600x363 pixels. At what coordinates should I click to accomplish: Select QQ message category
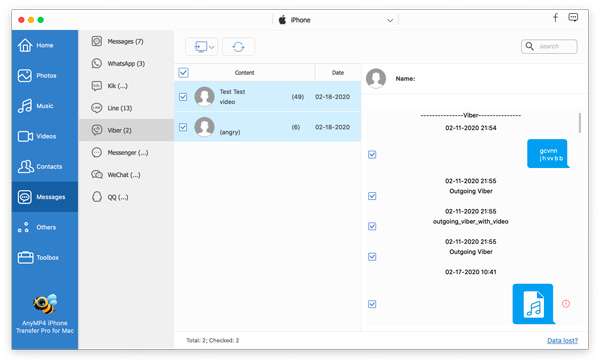coord(126,197)
